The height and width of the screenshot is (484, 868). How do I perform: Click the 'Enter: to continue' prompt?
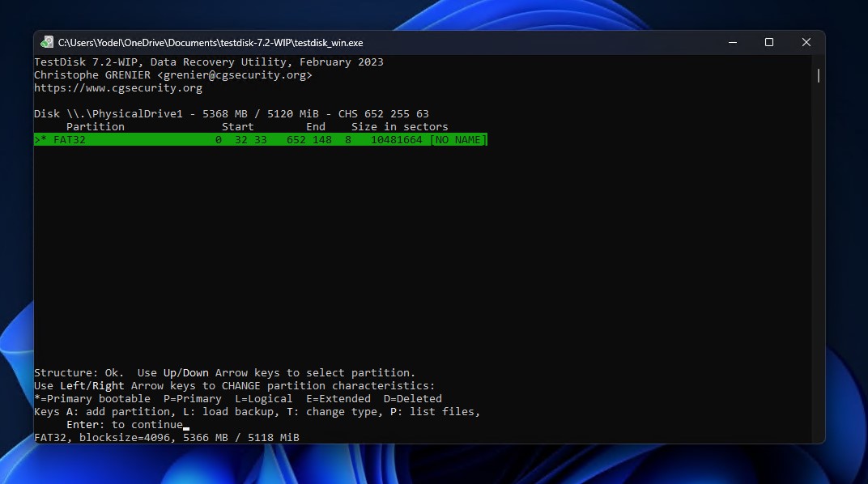(125, 425)
